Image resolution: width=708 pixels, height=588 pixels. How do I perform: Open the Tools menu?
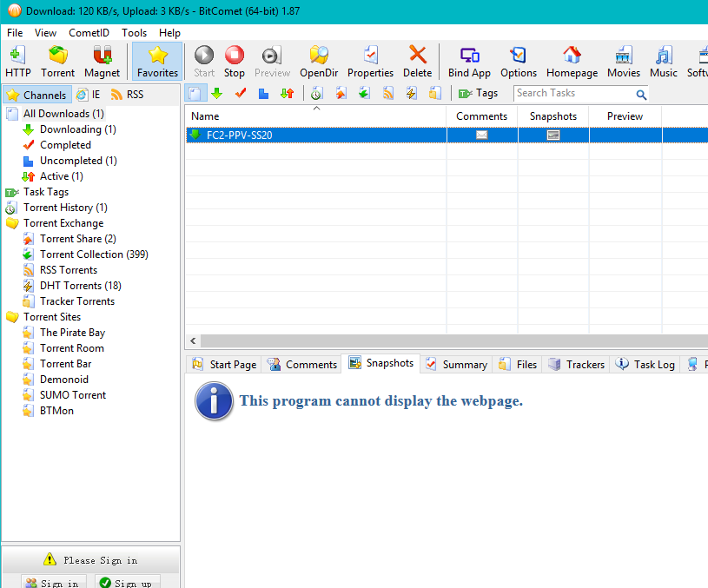(x=134, y=33)
